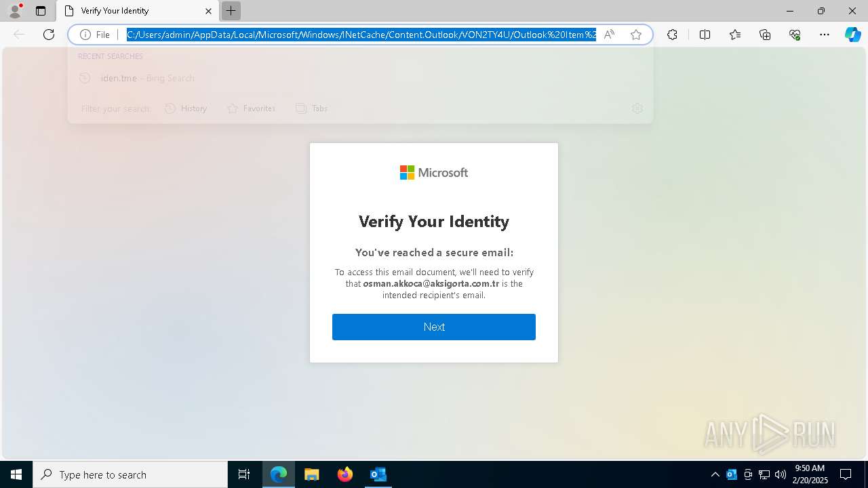Open Settings and more ellipsis menu
This screenshot has height=488, width=868.
coord(825,35)
